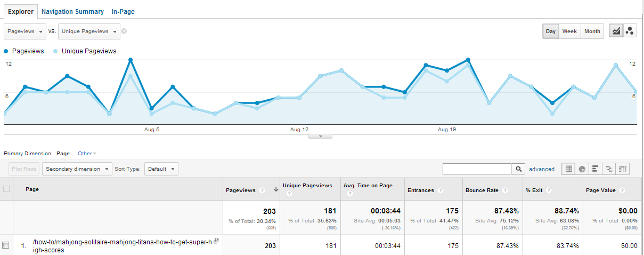Open the advanced filter link
This screenshot has height=255, width=644.
pos(542,169)
